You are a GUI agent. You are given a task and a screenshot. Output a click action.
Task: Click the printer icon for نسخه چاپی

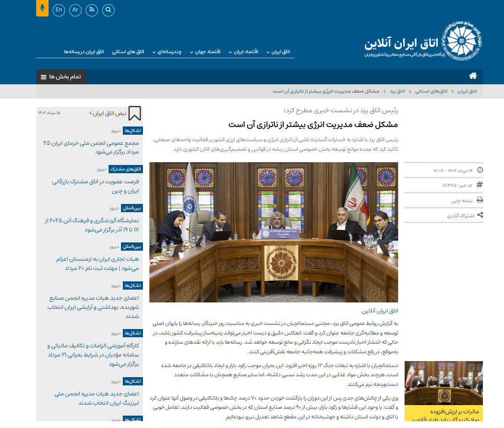coord(480,200)
